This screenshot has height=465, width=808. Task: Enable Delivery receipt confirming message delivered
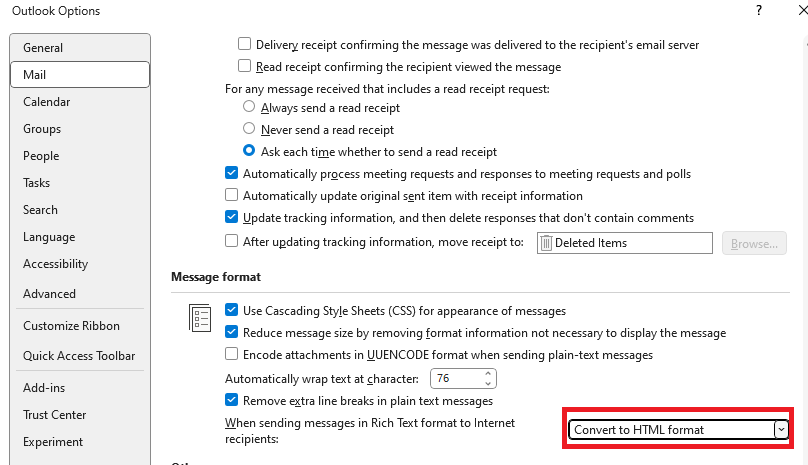pyautogui.click(x=244, y=44)
